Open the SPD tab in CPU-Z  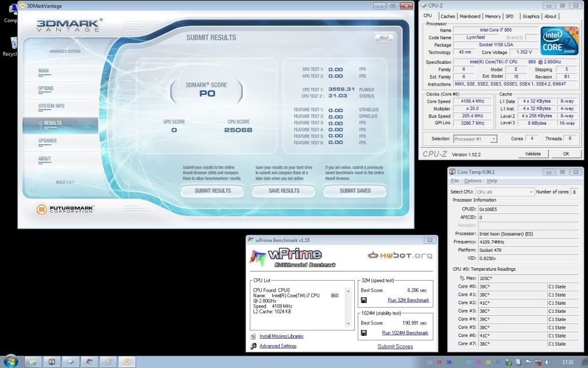coord(510,16)
